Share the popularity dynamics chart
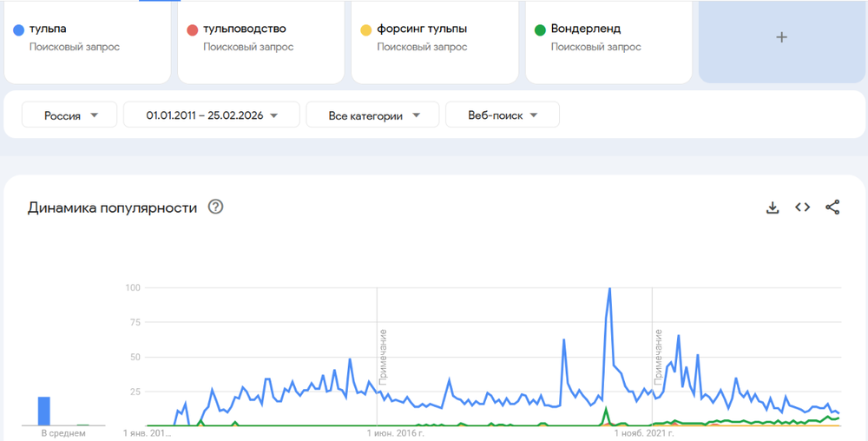The width and height of the screenshot is (868, 441). click(x=832, y=207)
